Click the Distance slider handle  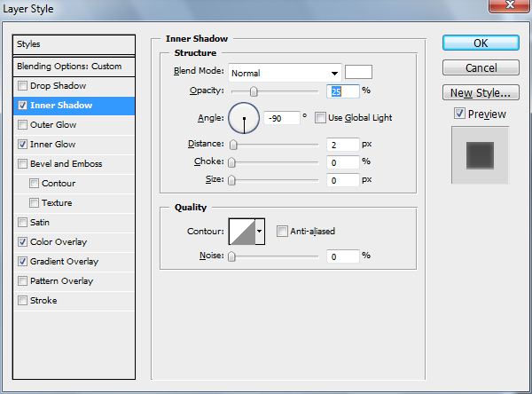click(x=233, y=145)
